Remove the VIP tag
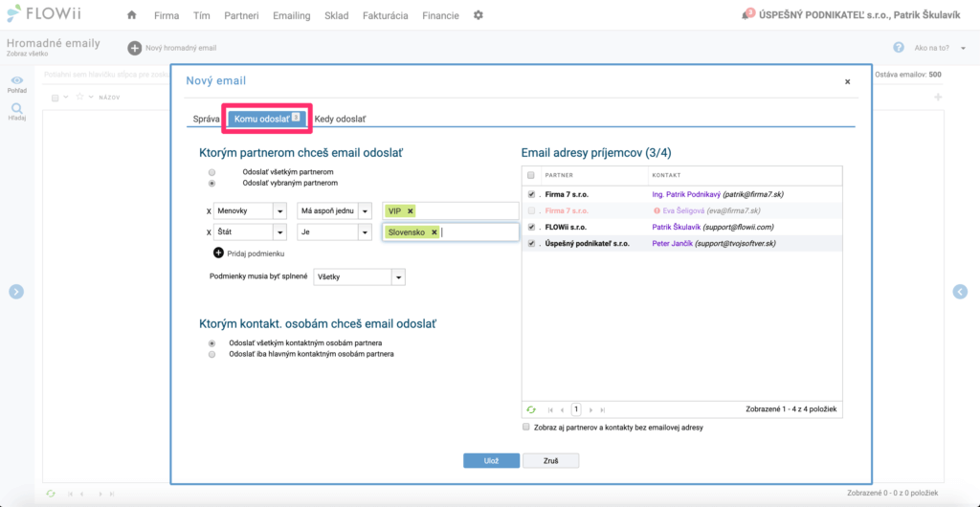980x507 pixels. pos(410,211)
